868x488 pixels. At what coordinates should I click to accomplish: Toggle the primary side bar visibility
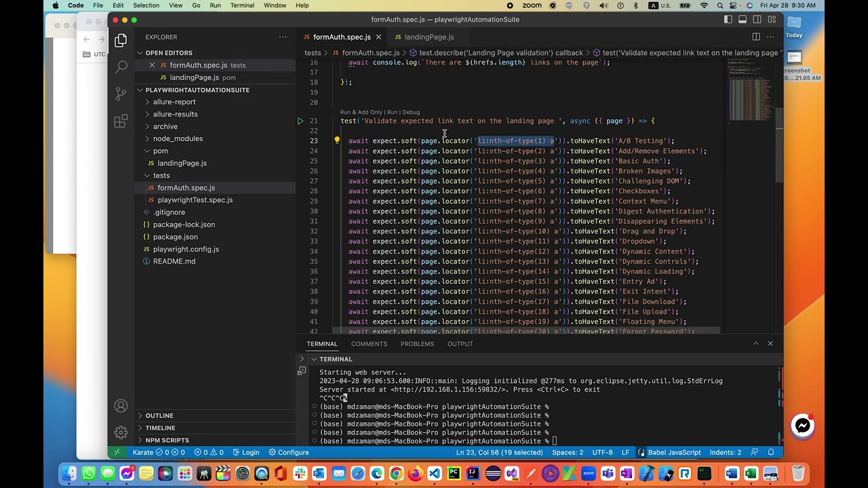tap(728, 20)
